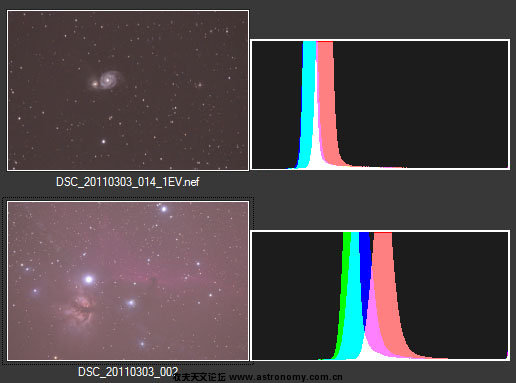
Task: Select the DSC_20110303_014_1EV.nef galaxy thumbnail
Action: point(128,90)
